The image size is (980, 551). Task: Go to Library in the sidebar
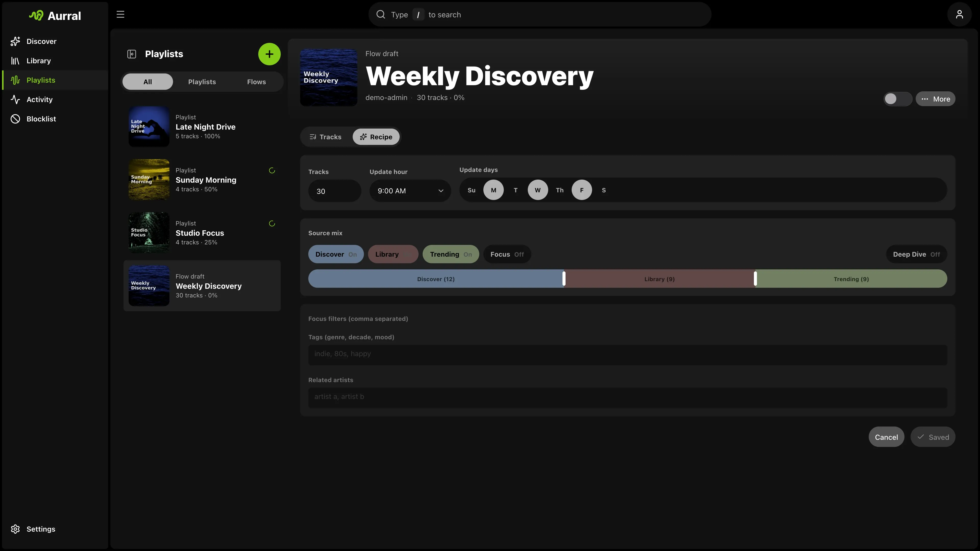click(x=55, y=61)
